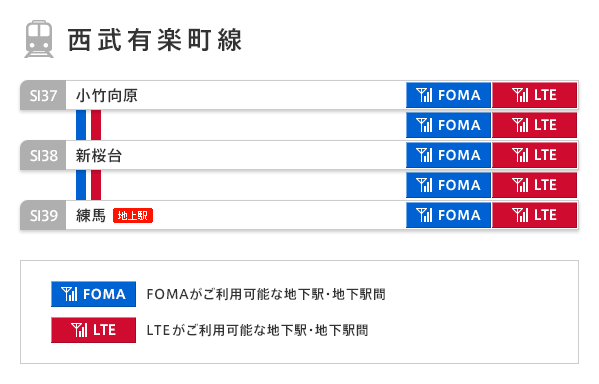The image size is (599, 384).
Task: Select LTE badge for 新桜台 station
Action: pyautogui.click(x=534, y=155)
